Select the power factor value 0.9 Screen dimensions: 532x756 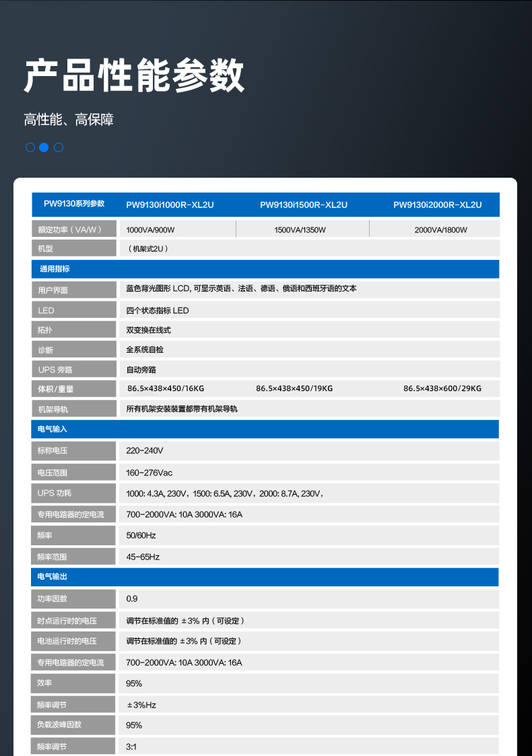point(132,599)
